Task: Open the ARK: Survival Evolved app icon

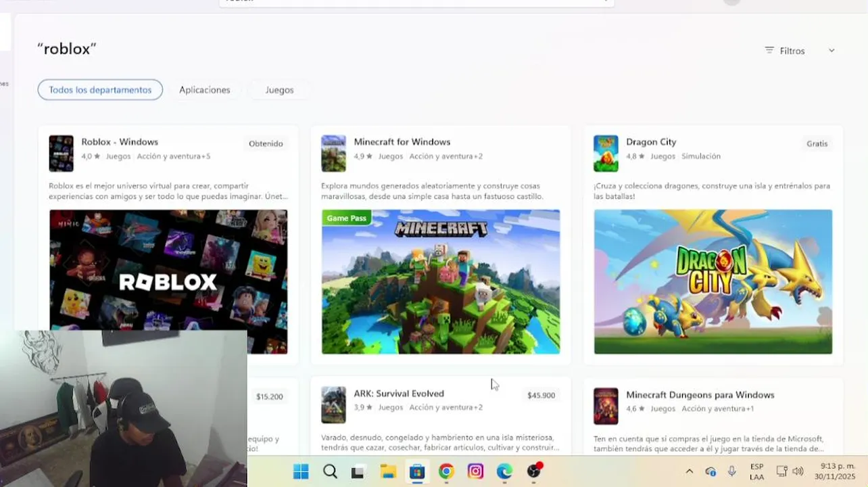Action: click(x=333, y=404)
